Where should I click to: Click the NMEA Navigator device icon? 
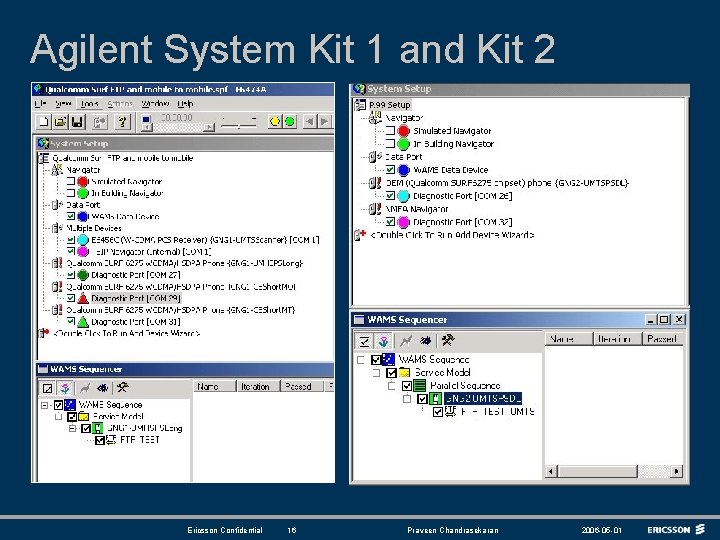tap(375, 209)
